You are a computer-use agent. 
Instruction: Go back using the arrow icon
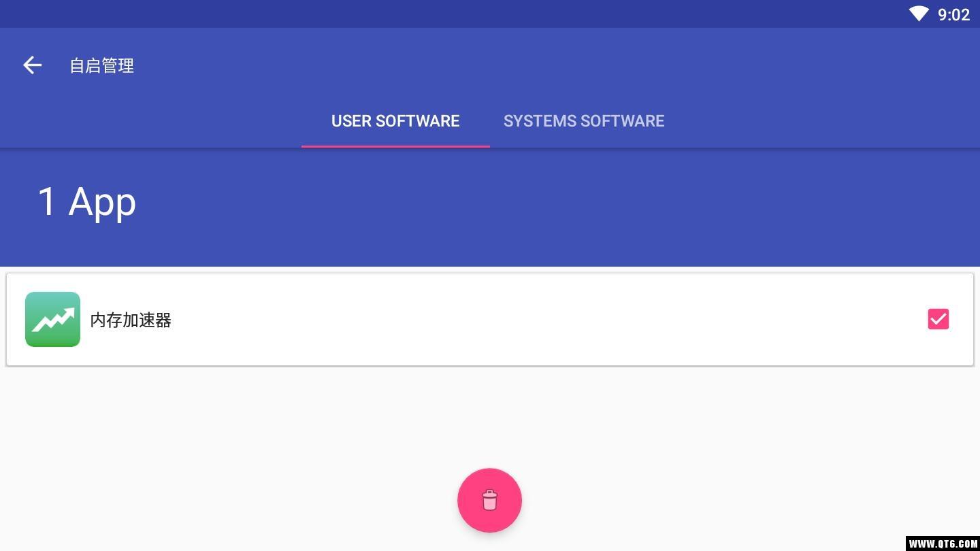[32, 65]
